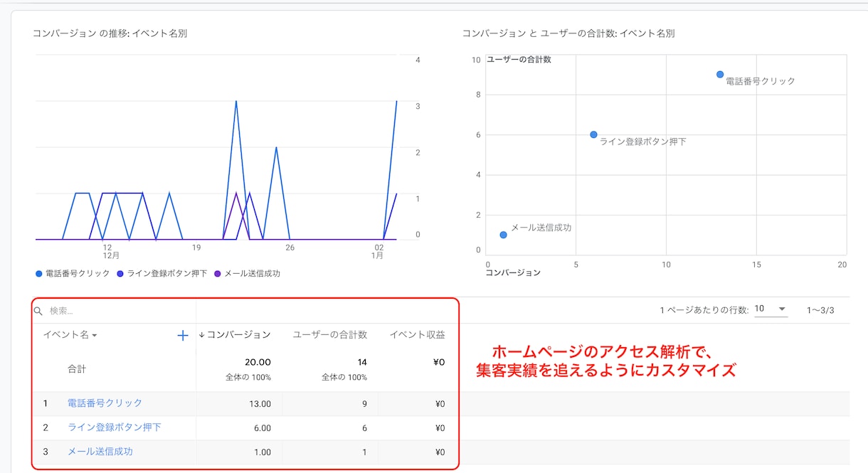Select the total users value 14
Viewport: 868px width, 473px height.
pos(362,362)
